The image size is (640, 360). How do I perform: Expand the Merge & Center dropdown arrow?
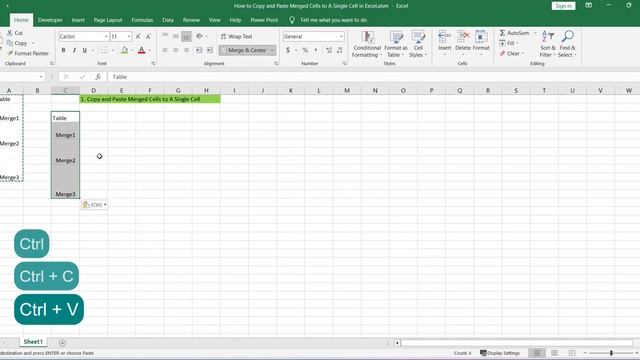[x=272, y=50]
